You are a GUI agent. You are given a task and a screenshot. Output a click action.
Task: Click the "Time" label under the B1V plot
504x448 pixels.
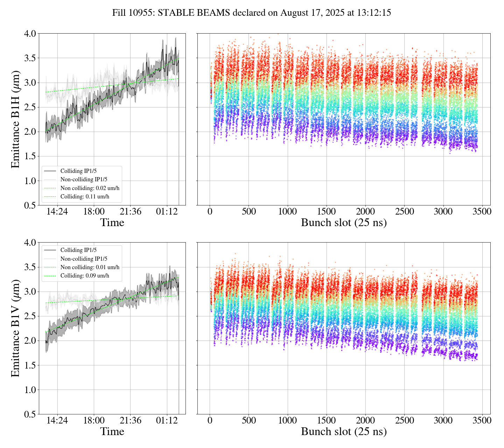coord(112,432)
